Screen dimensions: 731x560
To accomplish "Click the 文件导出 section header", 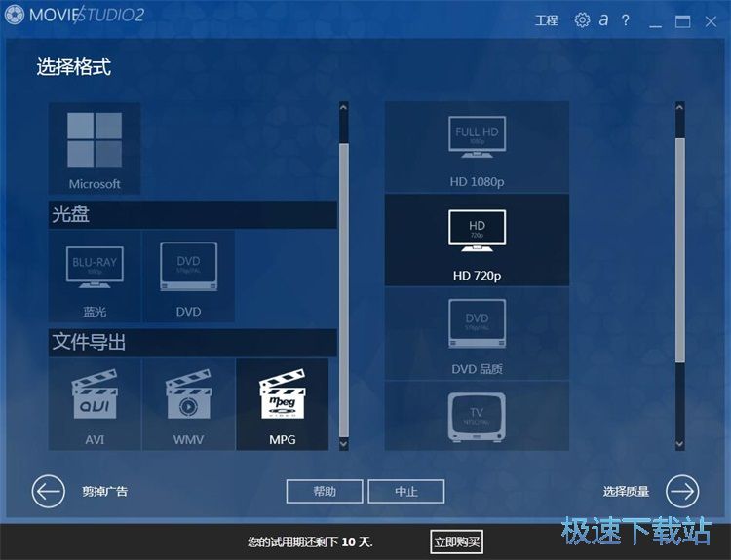I will pos(193,343).
